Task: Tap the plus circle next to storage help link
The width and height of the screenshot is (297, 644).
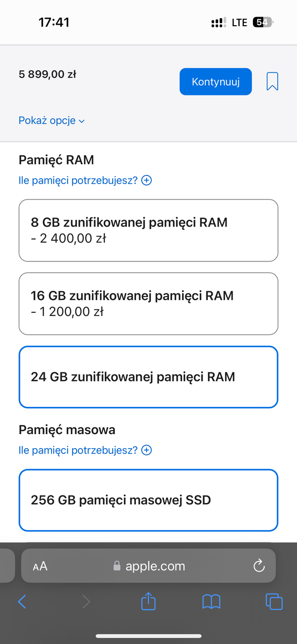Action: 146,450
